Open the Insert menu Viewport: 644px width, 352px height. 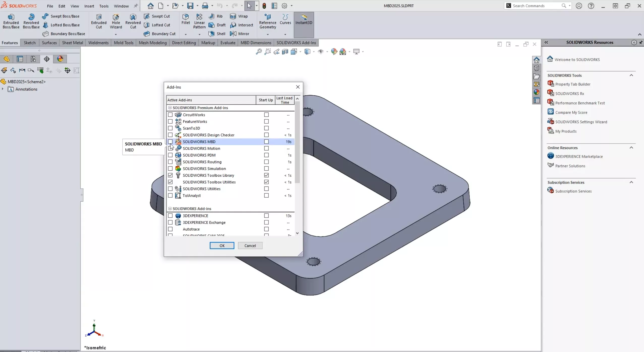89,6
